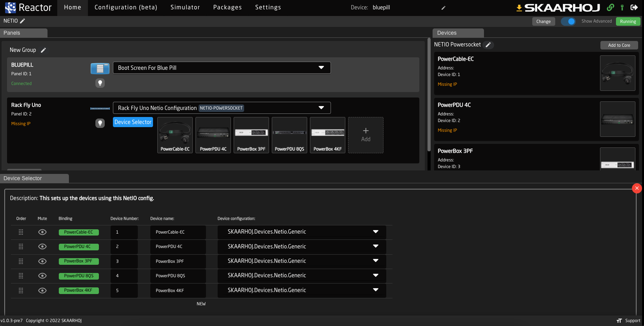Click the logout icon in top bar
The image size is (644, 326).
tap(634, 7)
